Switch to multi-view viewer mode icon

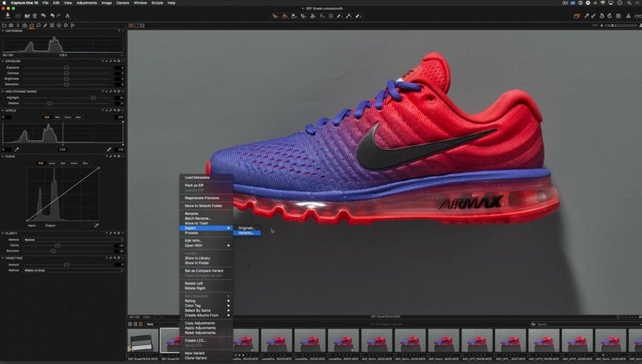[131, 25]
